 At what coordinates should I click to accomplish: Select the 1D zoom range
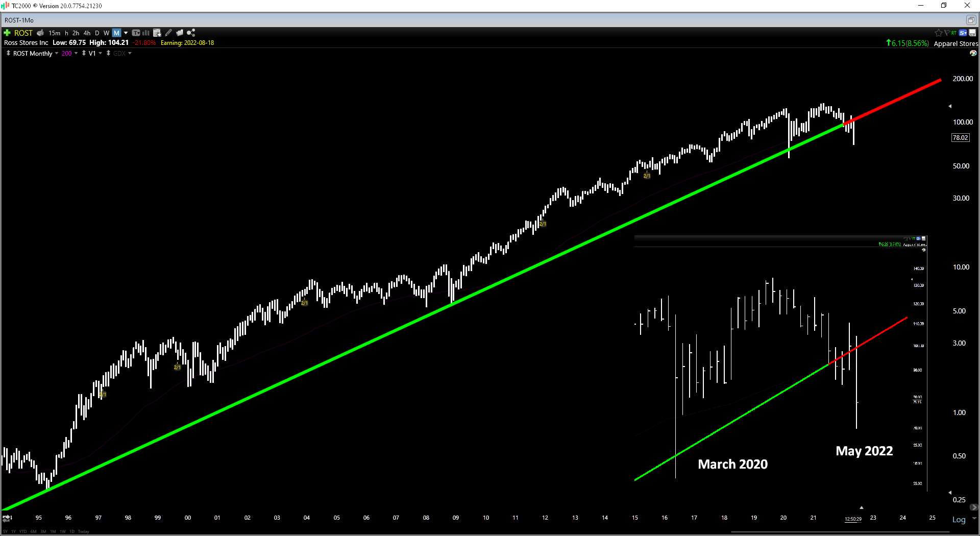tap(72, 531)
